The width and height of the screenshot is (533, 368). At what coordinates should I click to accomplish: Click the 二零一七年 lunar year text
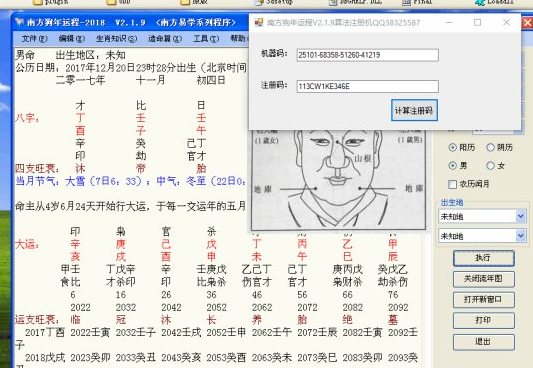(x=81, y=80)
